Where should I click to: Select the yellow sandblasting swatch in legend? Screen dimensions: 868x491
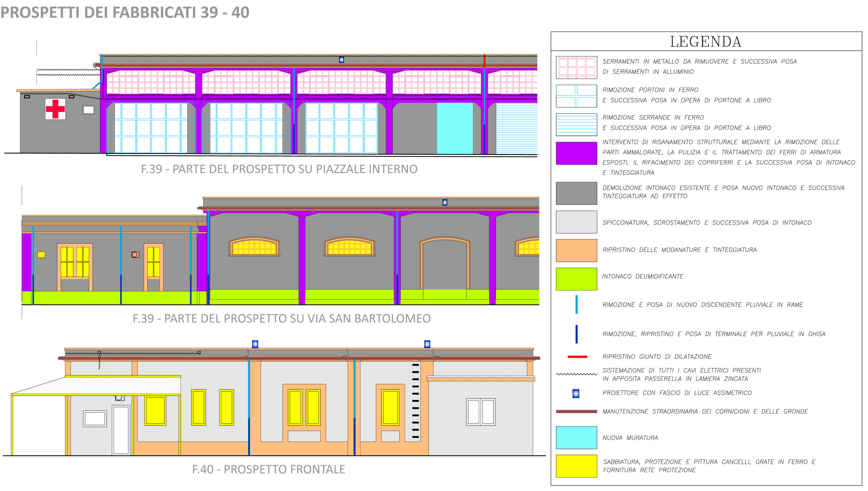576,466
